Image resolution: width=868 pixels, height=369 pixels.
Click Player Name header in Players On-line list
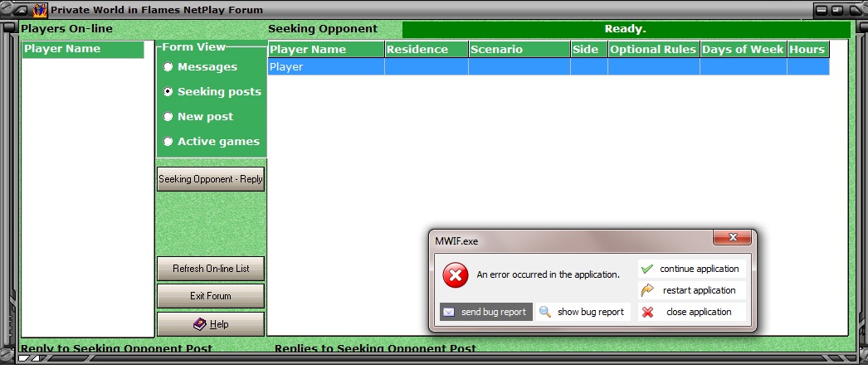pyautogui.click(x=83, y=49)
